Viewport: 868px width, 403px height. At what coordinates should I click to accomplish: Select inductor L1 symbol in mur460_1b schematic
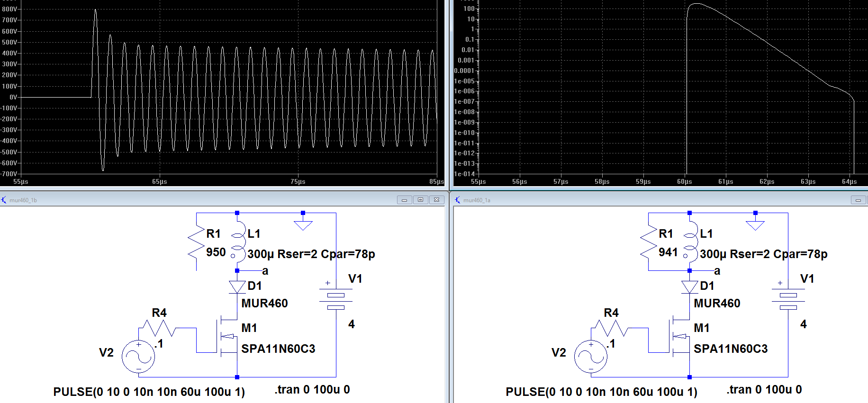(238, 241)
